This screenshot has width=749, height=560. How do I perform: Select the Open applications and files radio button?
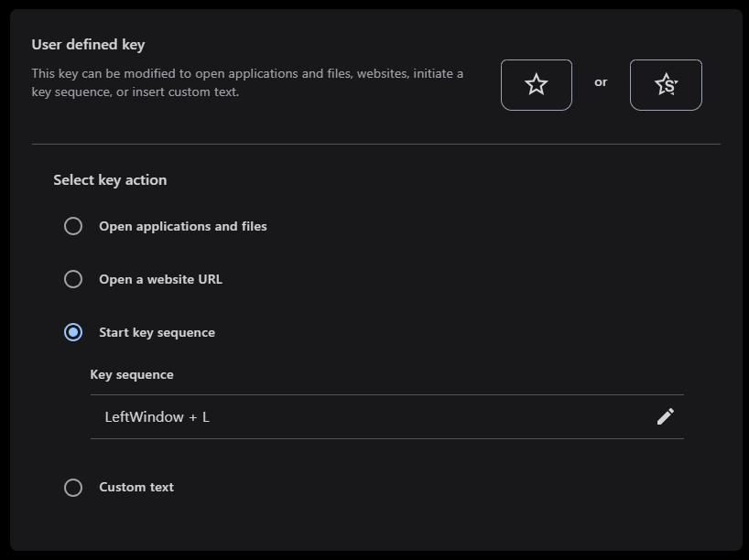pos(73,226)
